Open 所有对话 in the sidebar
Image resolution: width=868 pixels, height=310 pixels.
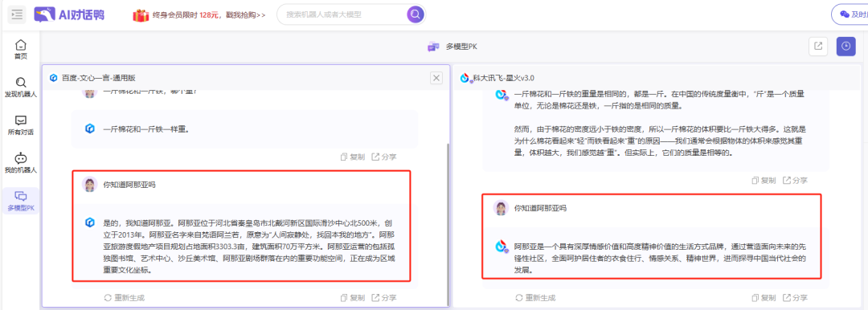tap(20, 125)
